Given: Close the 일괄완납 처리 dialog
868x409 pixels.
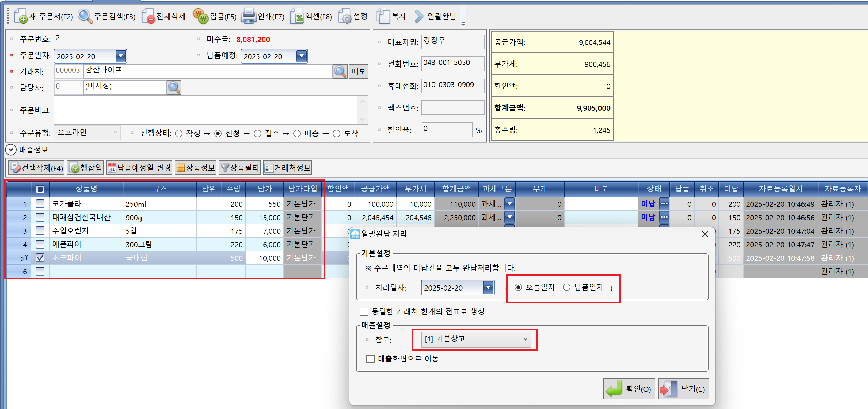Looking at the screenshot, I should pyautogui.click(x=705, y=234).
